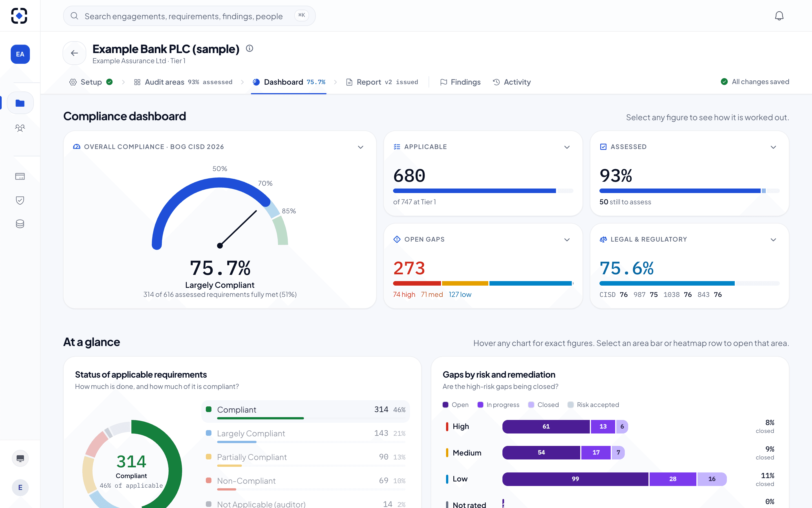812x508 pixels.
Task: Switch to the Report v2 issued tab
Action: pyautogui.click(x=382, y=82)
